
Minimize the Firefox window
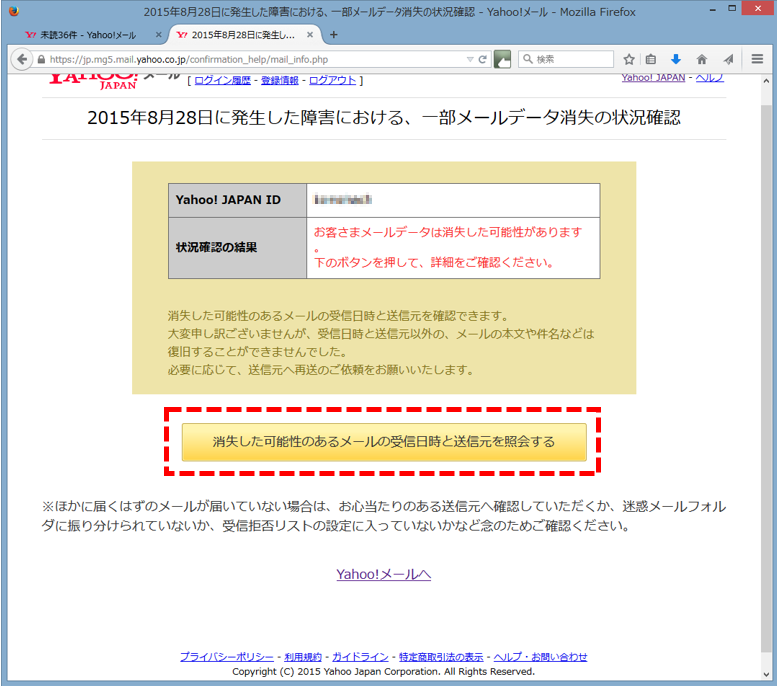tap(713, 10)
